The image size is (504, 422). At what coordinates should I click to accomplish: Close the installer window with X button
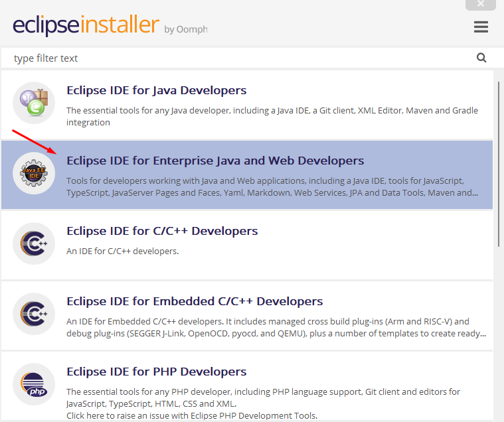[x=481, y=4]
